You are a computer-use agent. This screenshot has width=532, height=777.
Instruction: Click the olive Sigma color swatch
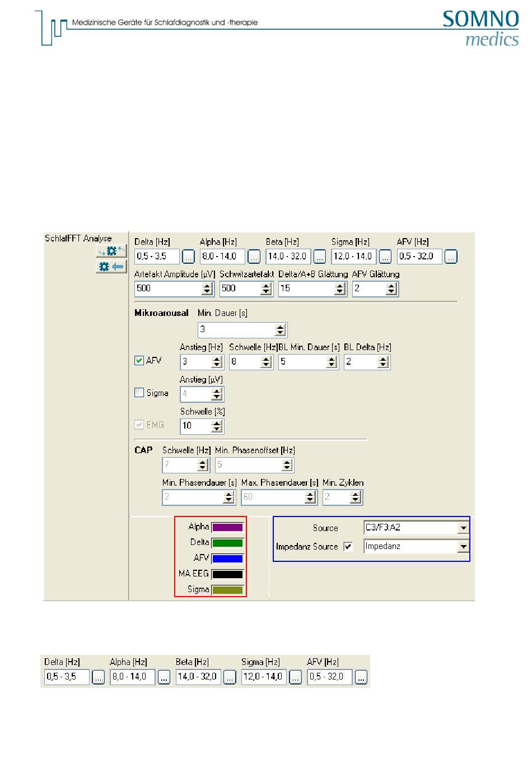pyautogui.click(x=227, y=590)
